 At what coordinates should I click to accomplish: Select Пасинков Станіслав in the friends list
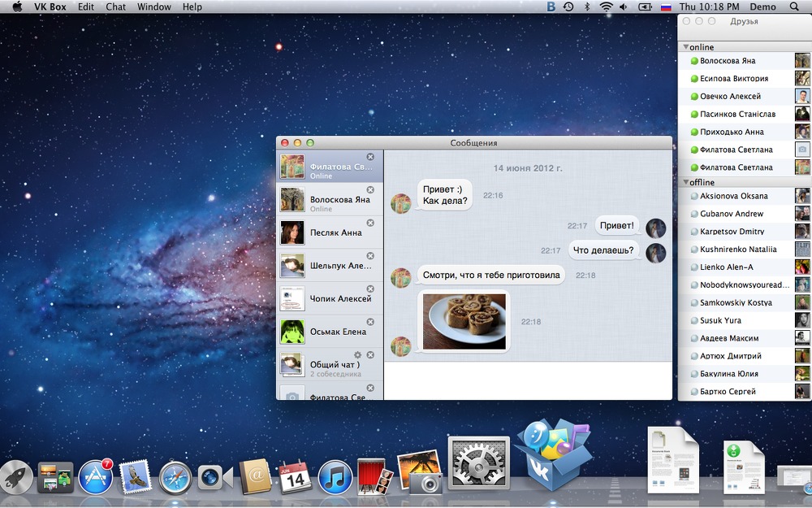(x=745, y=114)
